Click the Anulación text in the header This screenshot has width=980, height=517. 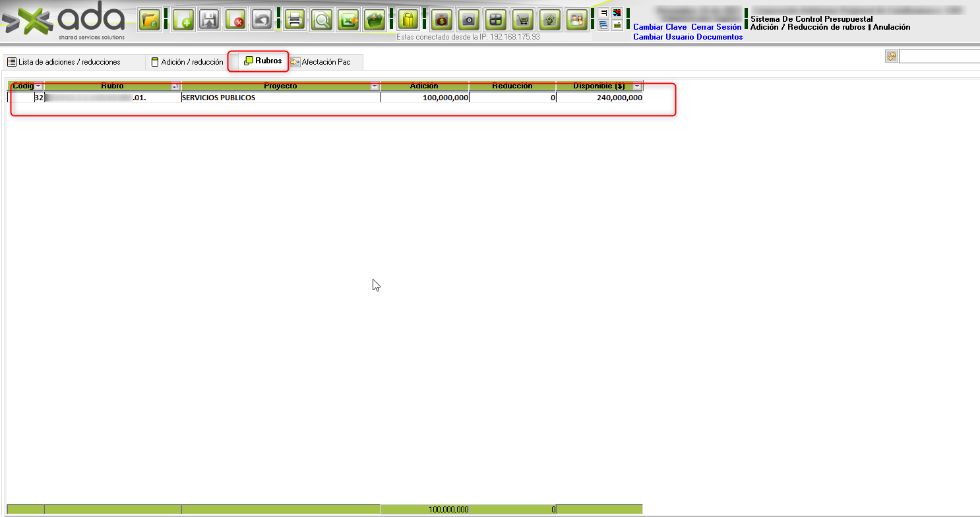click(892, 27)
